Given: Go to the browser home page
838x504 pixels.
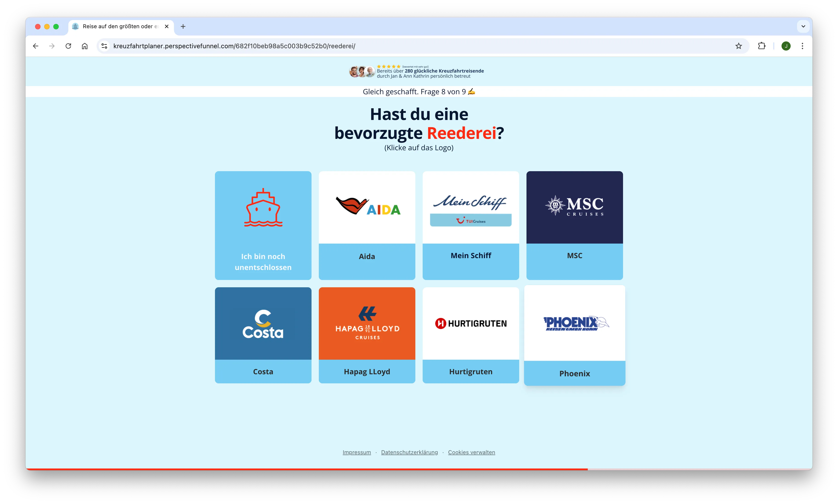Looking at the screenshot, I should 84,46.
